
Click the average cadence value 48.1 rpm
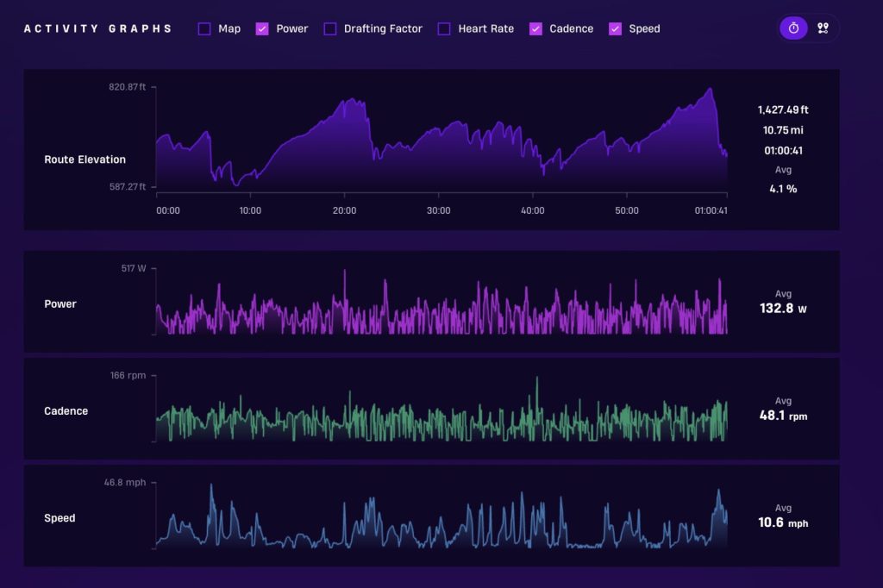coord(783,416)
